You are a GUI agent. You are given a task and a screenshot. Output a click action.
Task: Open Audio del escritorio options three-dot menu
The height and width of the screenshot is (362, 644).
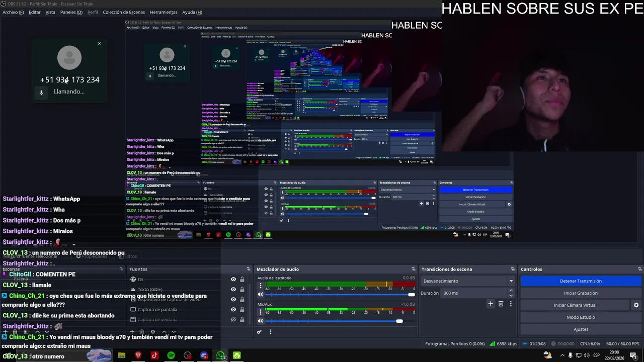coord(261,286)
